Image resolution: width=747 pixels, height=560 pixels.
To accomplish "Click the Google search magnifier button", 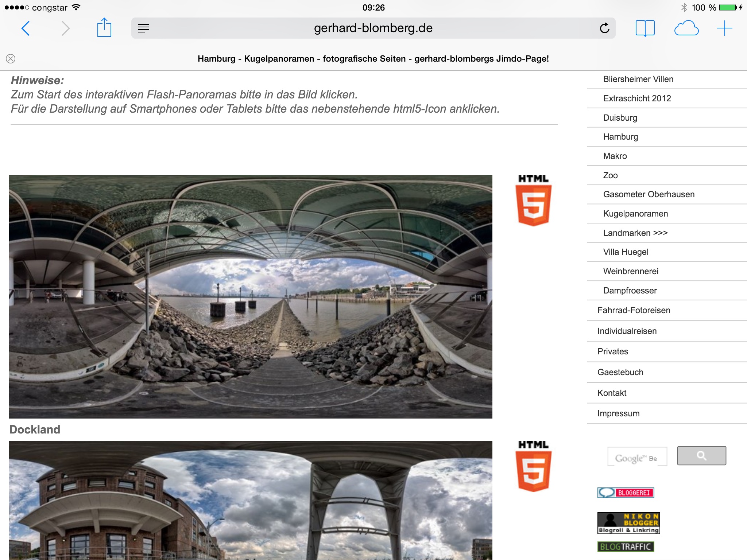I will coord(701,456).
